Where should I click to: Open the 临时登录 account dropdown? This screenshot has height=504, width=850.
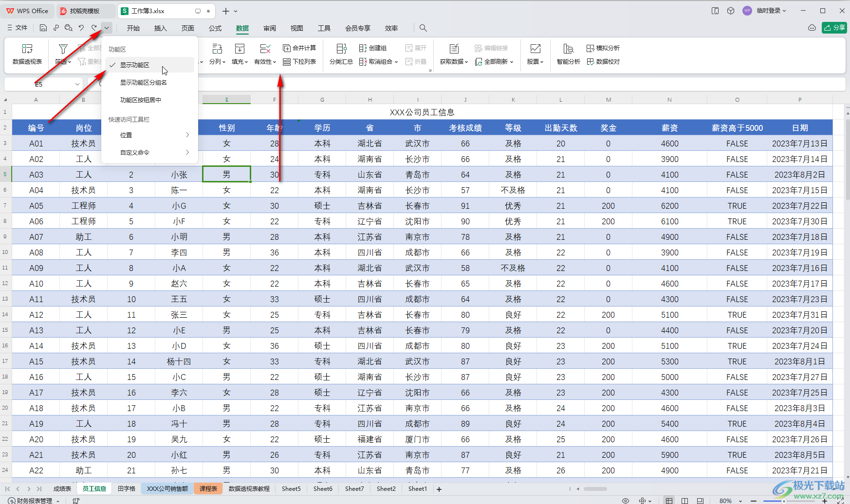[x=772, y=11]
